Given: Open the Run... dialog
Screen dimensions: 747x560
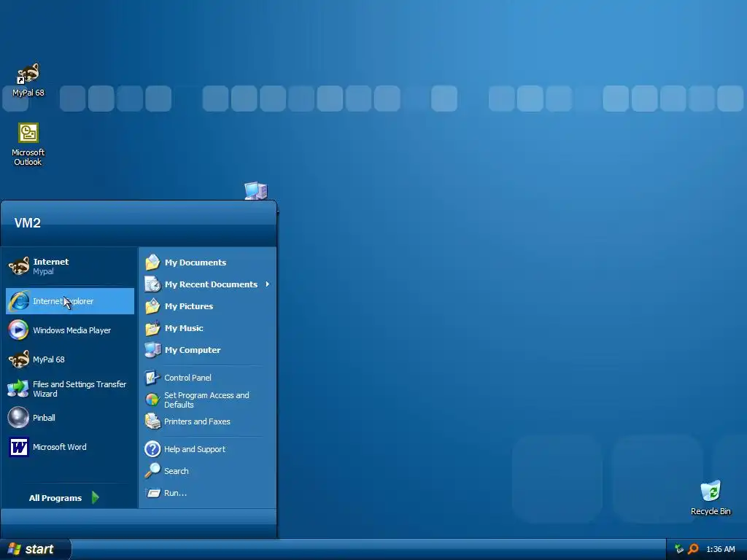Looking at the screenshot, I should click(x=208, y=493).
